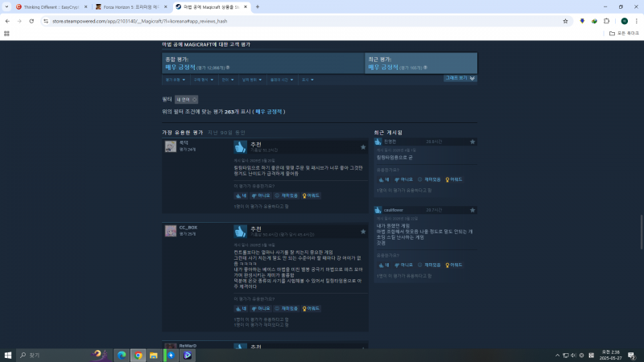
Task: Mark 똑딱's review as 재미있음 (Funny)
Action: [x=286, y=195]
